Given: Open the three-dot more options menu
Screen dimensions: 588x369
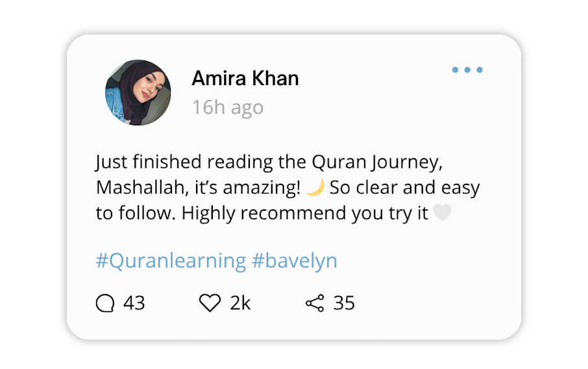Looking at the screenshot, I should (467, 70).
